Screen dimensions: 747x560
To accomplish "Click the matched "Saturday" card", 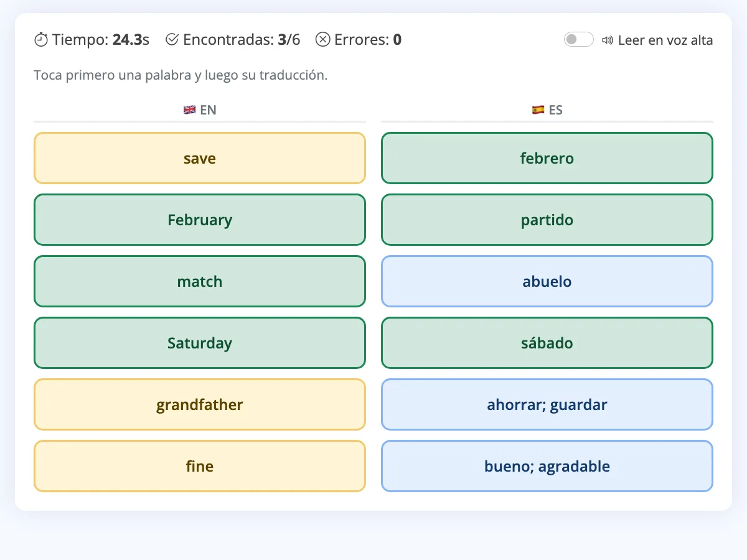I will click(200, 343).
